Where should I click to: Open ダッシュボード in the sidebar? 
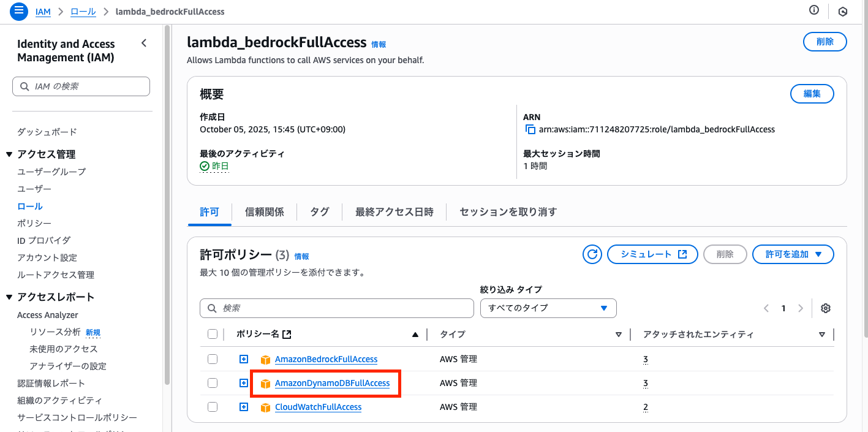click(47, 132)
